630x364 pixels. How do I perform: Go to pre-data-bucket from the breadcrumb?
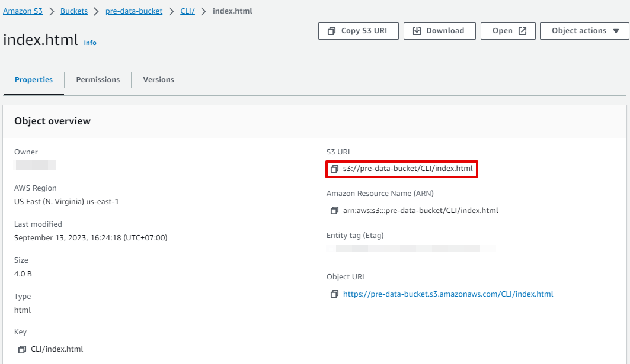coord(134,10)
